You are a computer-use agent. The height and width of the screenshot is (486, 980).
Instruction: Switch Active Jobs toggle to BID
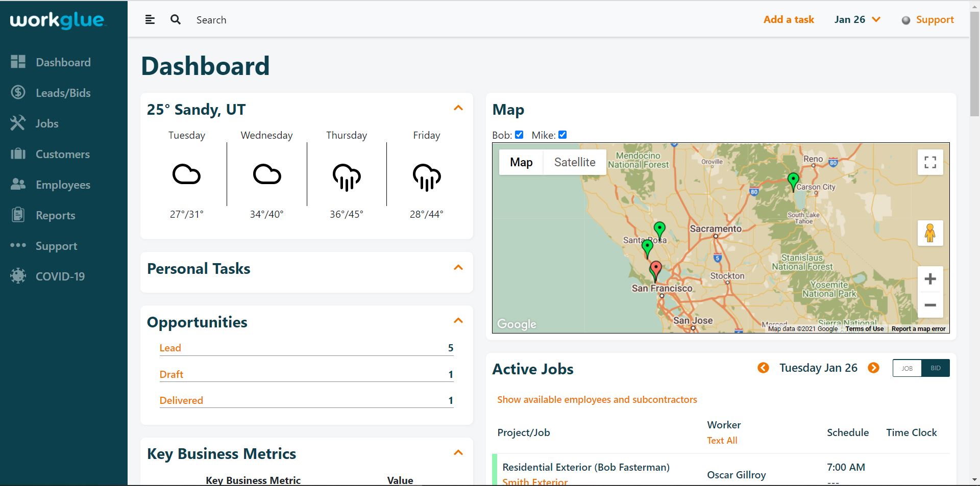click(935, 368)
